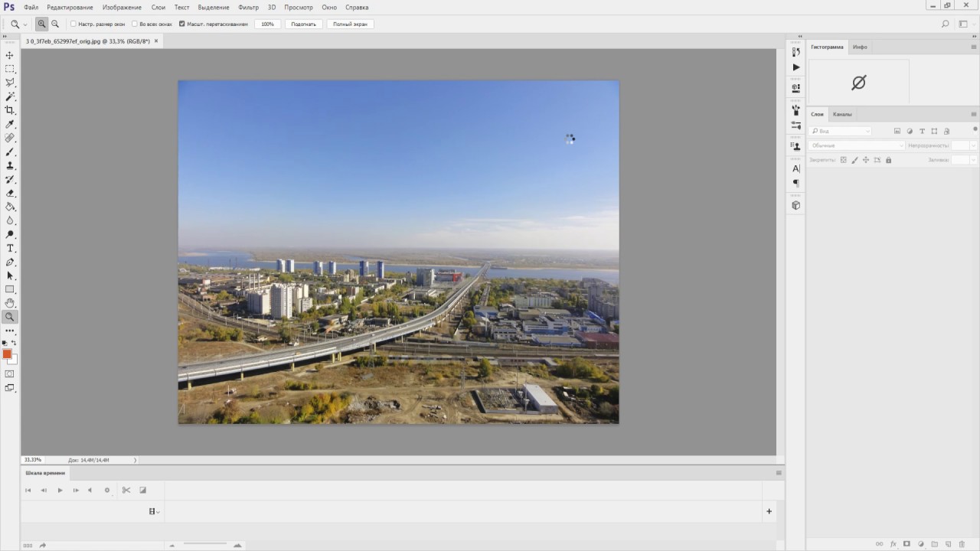Select the Eraser tool

click(10, 193)
